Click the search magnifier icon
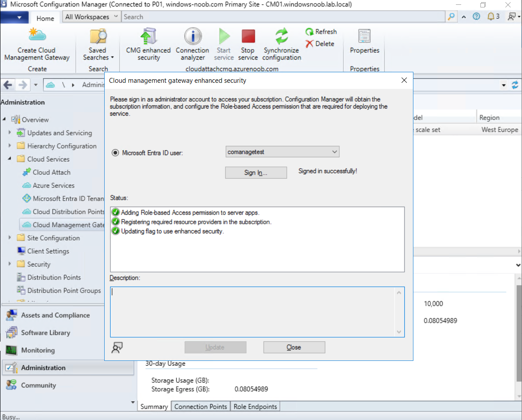 click(x=451, y=17)
